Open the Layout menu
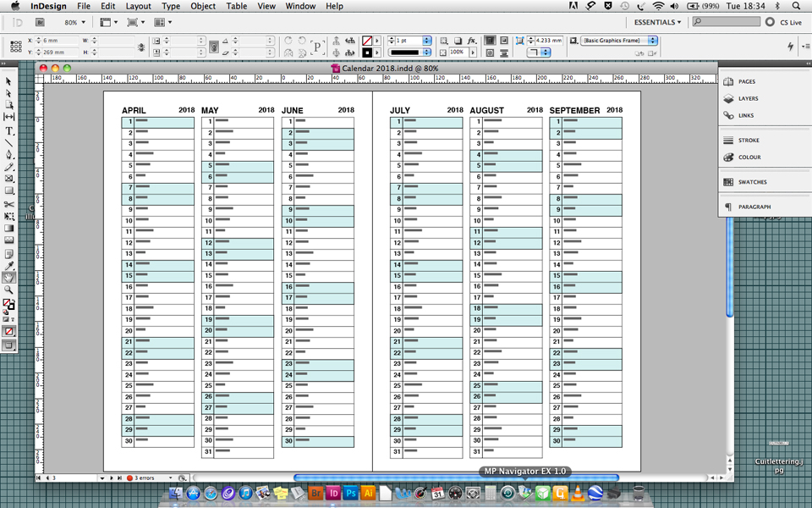 [138, 6]
